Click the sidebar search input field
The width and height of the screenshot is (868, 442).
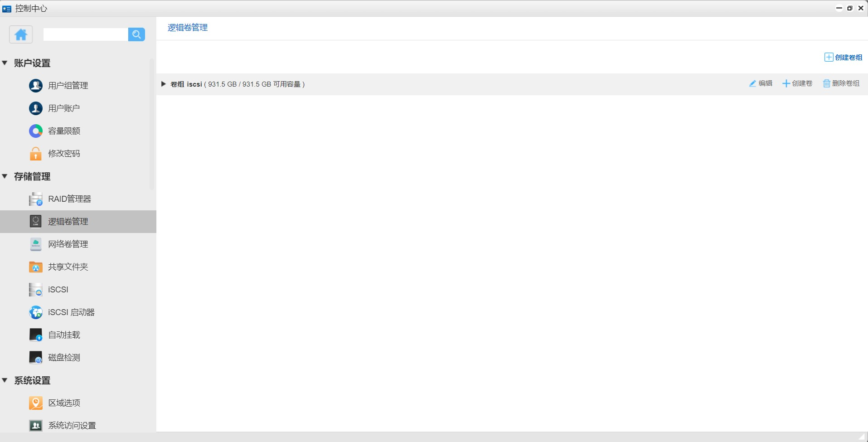coord(85,34)
